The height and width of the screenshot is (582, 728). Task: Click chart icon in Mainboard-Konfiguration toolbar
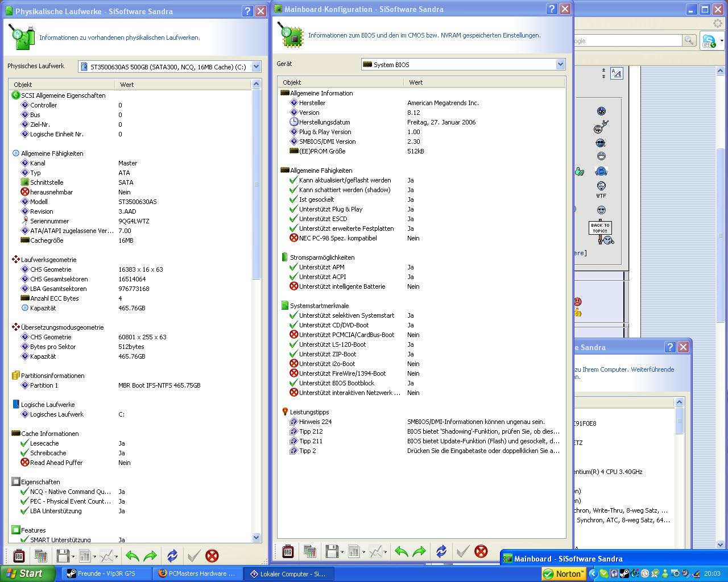click(375, 551)
